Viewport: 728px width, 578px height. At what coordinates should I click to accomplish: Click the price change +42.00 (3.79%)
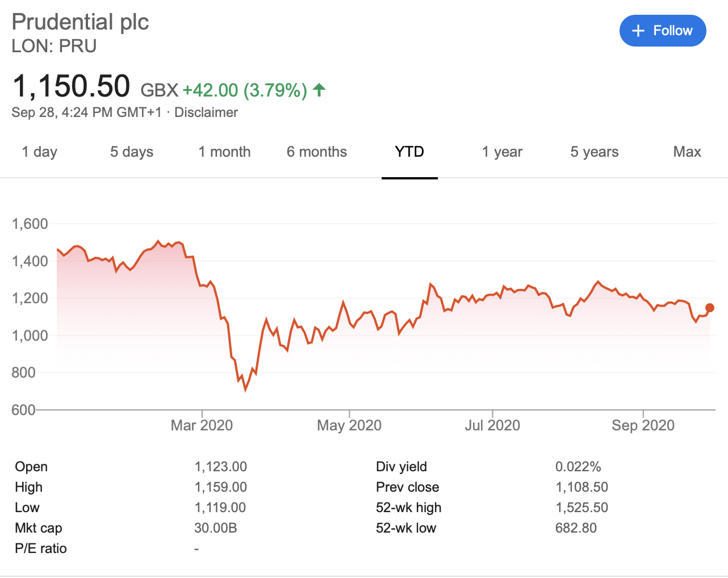pos(245,89)
